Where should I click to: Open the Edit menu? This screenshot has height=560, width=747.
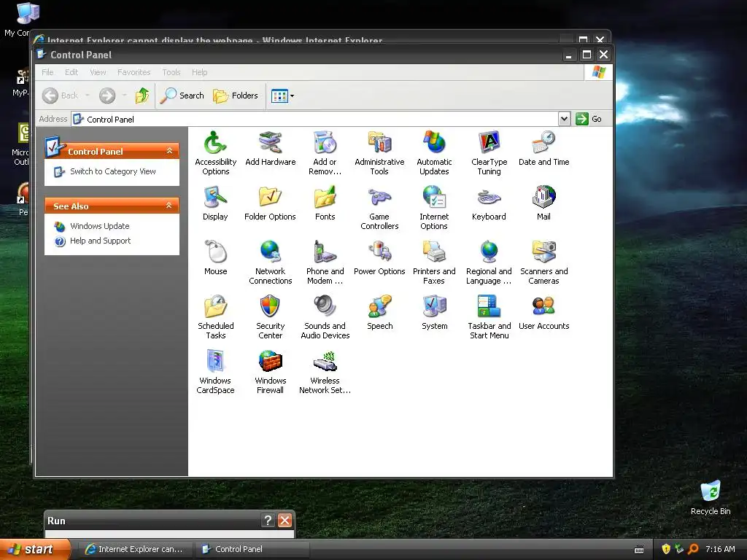[71, 72]
